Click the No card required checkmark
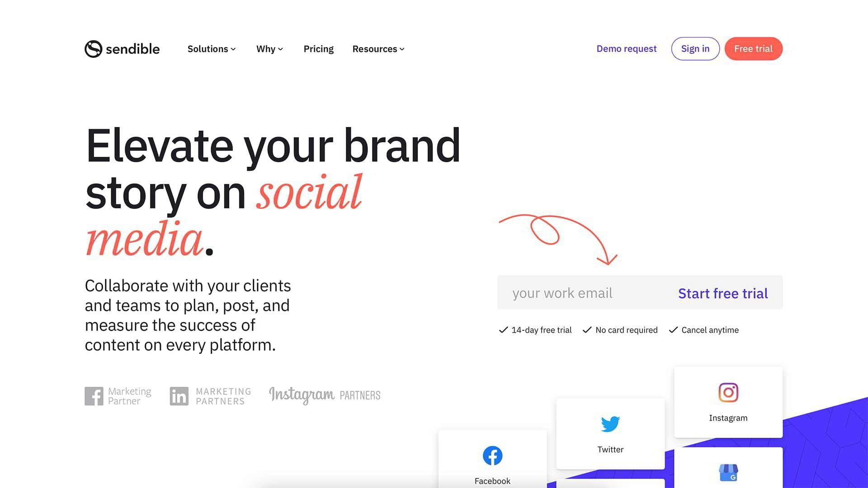868x488 pixels. (x=587, y=329)
